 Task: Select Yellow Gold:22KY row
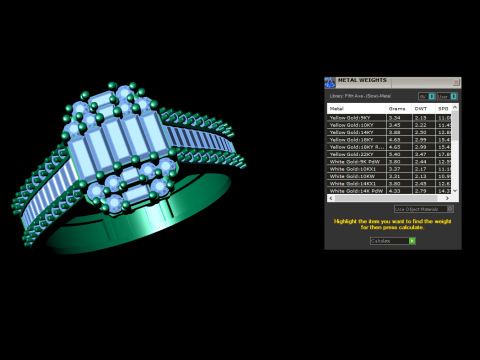click(389, 154)
